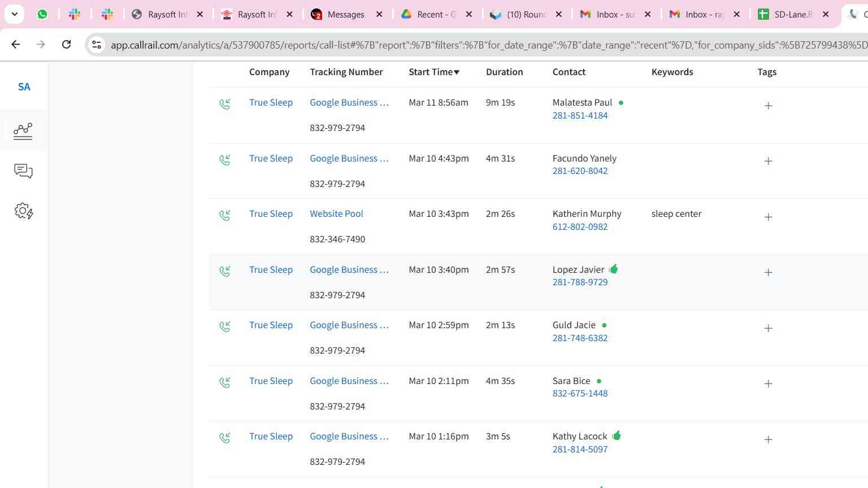
Task: Click the 'Mar 11 8:56am' start time
Action: [439, 102]
